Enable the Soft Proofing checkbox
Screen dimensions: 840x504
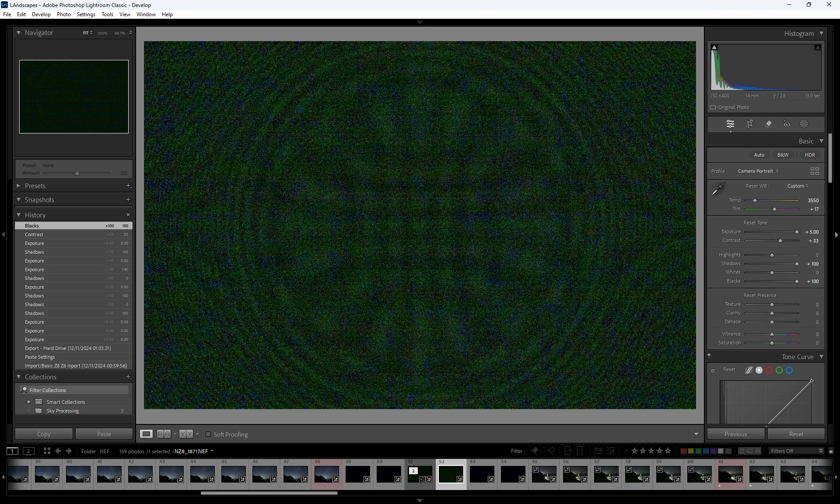pos(208,434)
